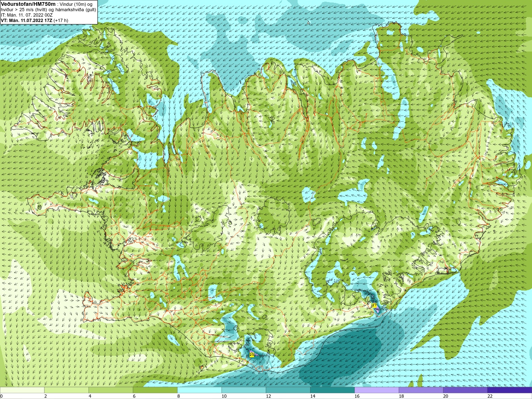This screenshot has width=532, height=399.
Task: Click the 'Vindur (10m) og' label
Action: point(76,5)
